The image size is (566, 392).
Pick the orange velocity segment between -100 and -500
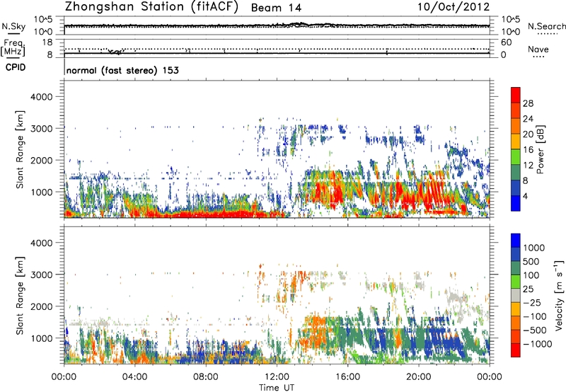pos(516,323)
